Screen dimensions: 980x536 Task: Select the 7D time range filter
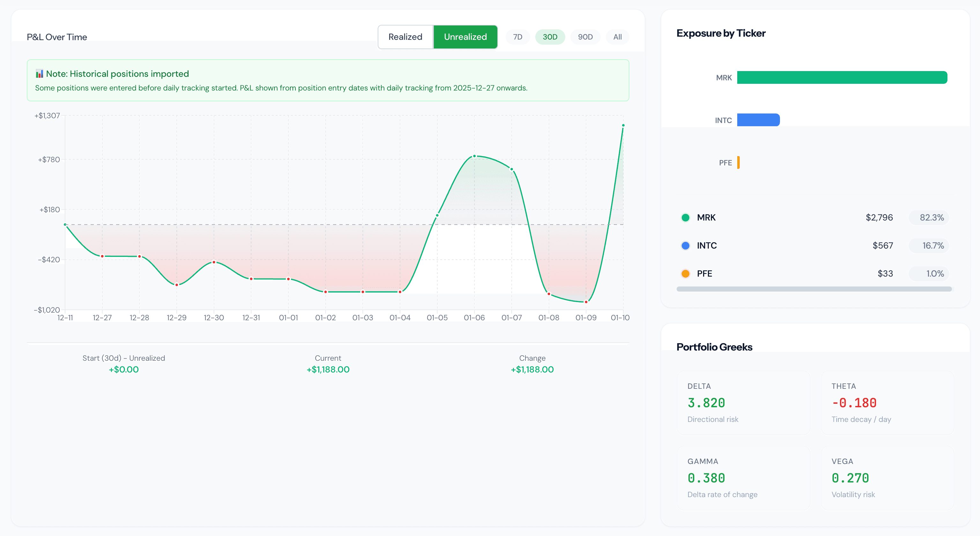[517, 37]
